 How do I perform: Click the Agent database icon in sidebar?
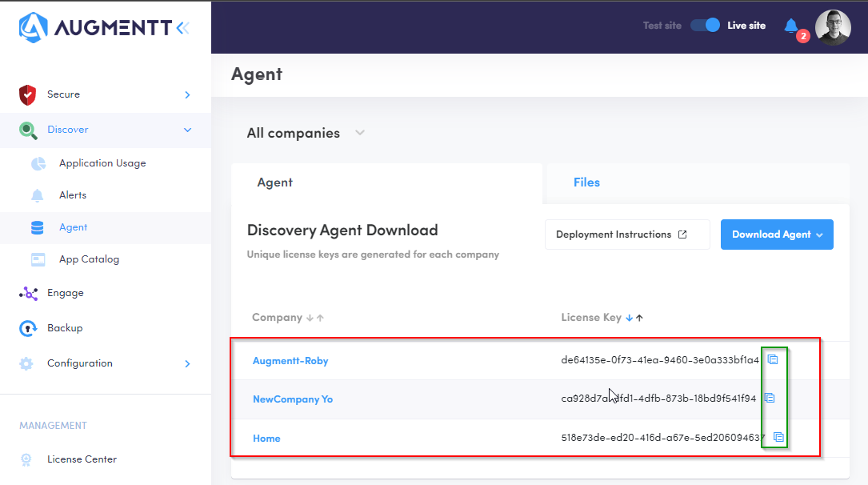point(37,227)
